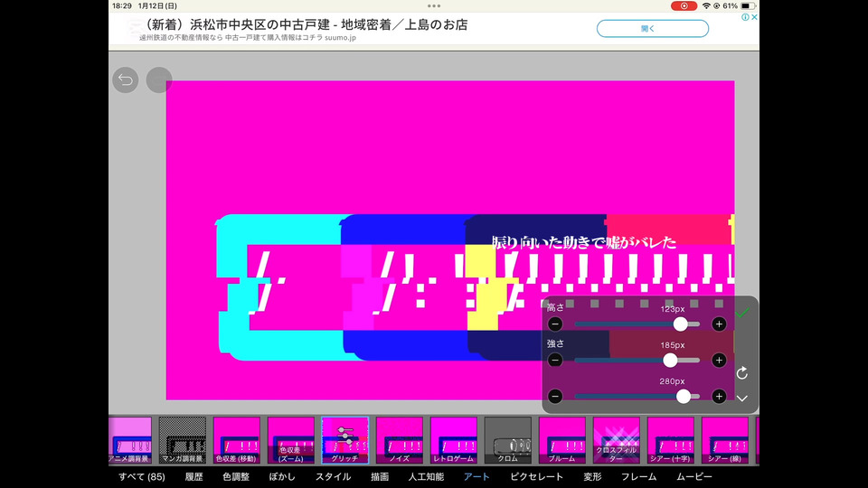Select the シアー (十字) filter thumbnail

pos(671,440)
